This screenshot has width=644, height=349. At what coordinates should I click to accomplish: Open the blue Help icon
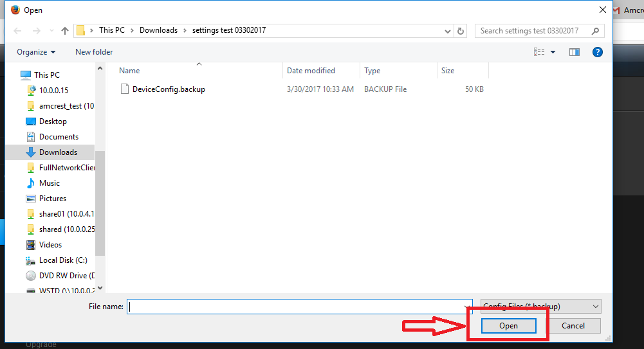click(597, 52)
